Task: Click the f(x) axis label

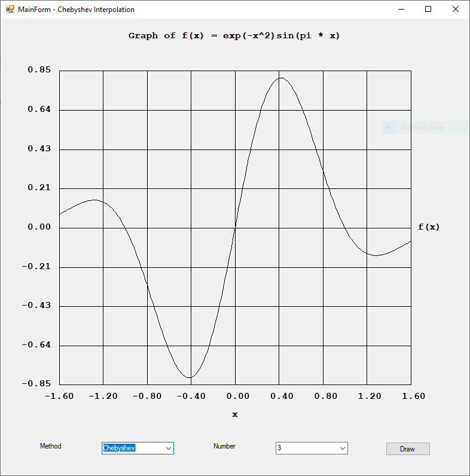Action: point(428,227)
